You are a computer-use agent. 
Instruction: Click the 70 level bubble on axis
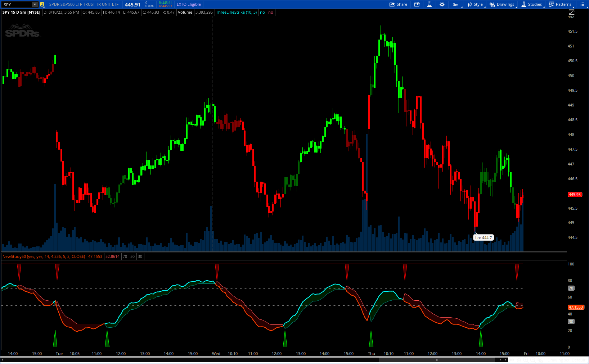[571, 288]
